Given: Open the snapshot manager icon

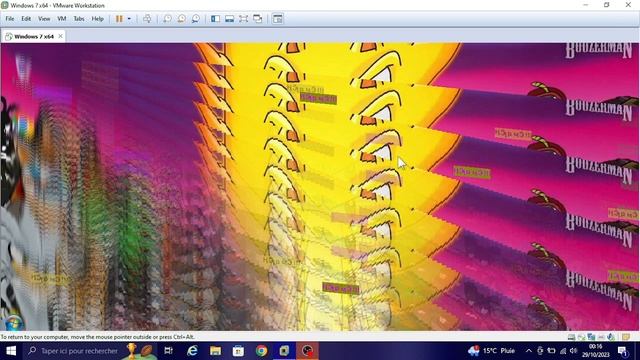Looking at the screenshot, I should click(196, 19).
